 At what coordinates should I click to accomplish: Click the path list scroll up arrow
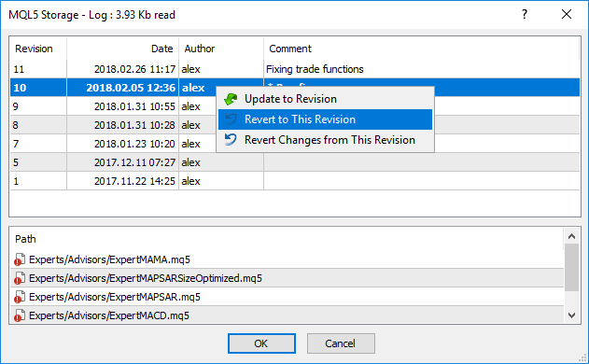tap(571, 236)
